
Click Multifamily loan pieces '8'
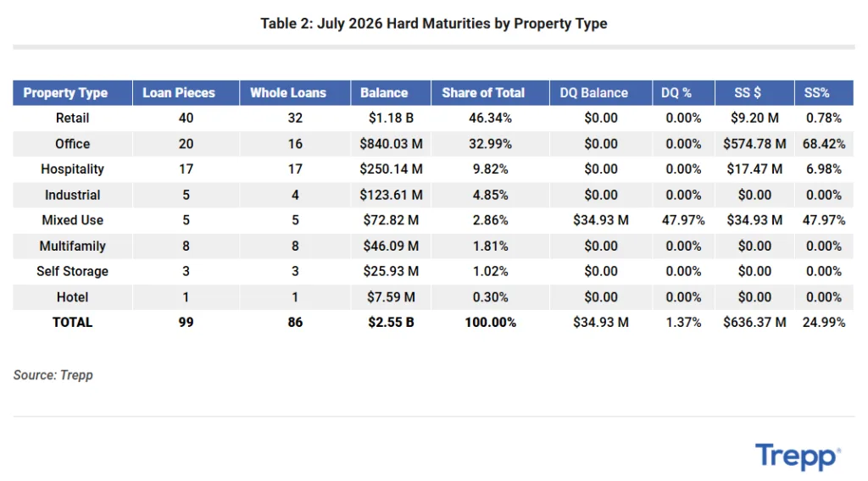point(186,246)
